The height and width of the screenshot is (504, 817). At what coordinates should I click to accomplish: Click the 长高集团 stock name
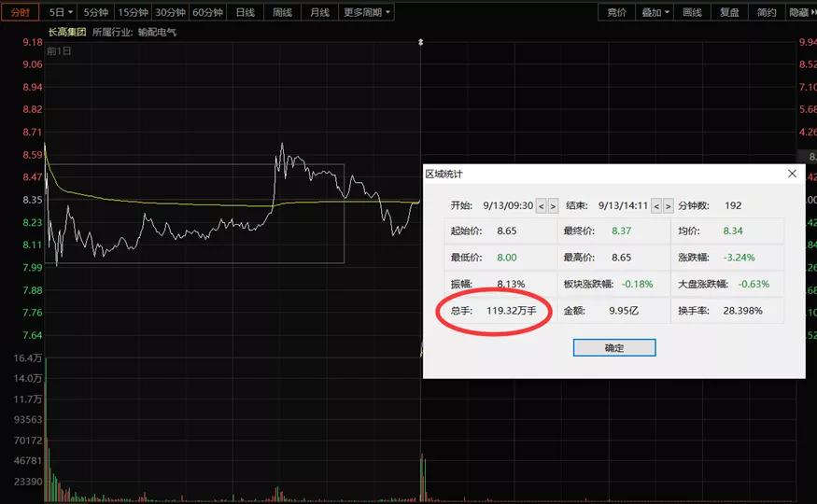click(67, 32)
